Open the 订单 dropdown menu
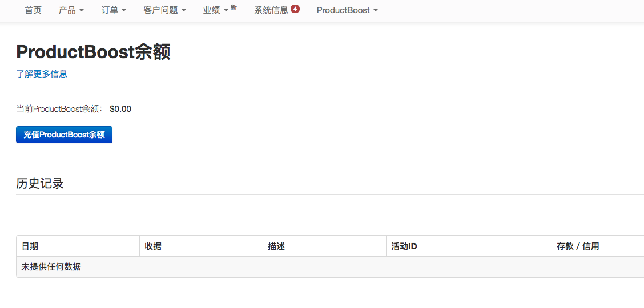644x308 pixels. (114, 10)
